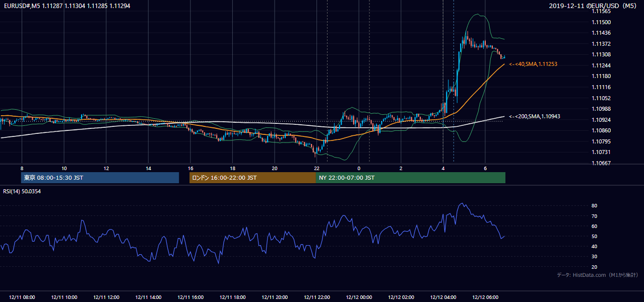Click the RSI 30 level label
This screenshot has height=302, width=644.
point(595,256)
